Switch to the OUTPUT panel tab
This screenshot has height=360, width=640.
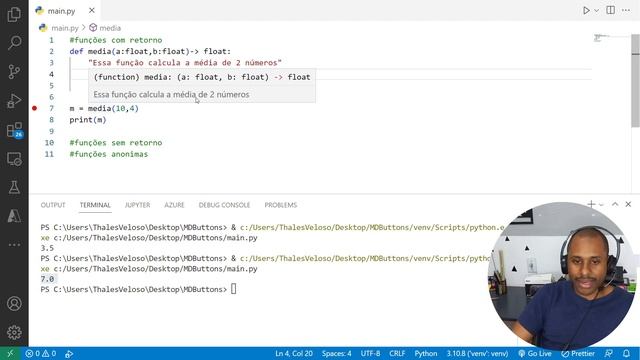(53, 205)
